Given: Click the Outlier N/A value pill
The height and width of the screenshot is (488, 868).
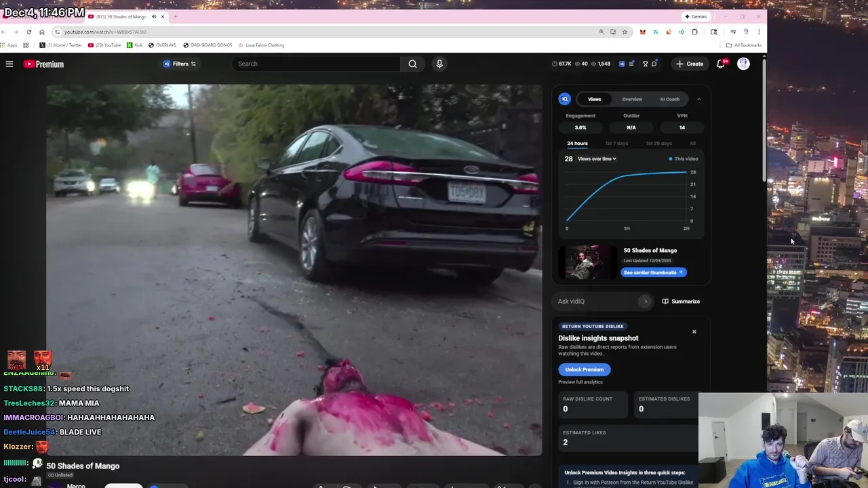Looking at the screenshot, I should pos(631,127).
